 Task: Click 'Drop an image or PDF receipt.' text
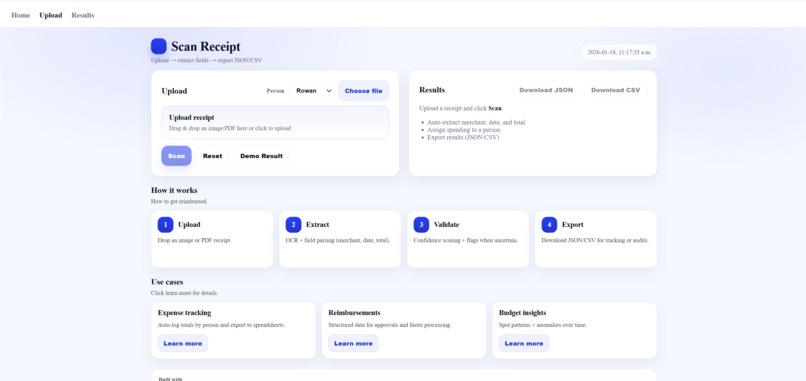[x=195, y=240]
